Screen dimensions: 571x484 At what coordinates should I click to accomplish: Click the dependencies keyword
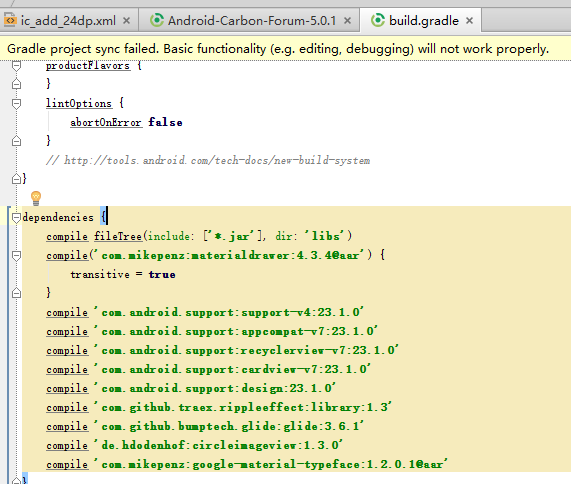click(x=58, y=217)
